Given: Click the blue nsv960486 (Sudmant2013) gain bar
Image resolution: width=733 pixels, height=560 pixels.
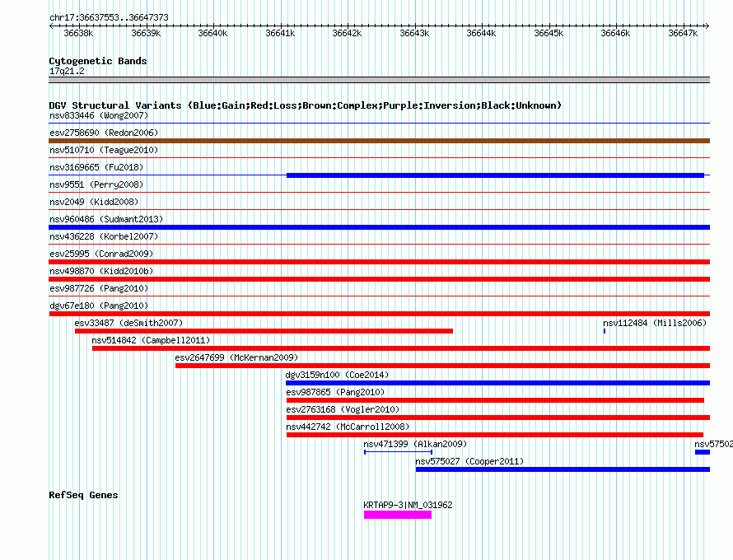Looking at the screenshot, I should 379,227.
